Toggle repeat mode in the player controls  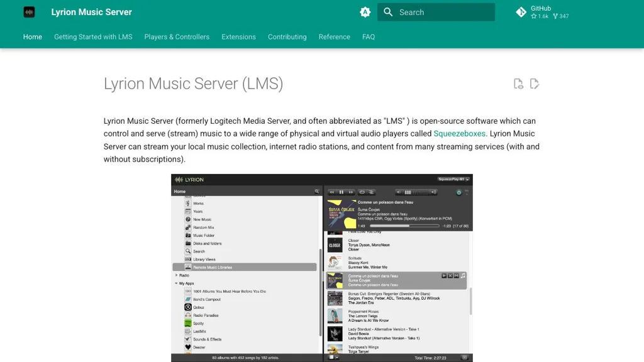pos(363,192)
